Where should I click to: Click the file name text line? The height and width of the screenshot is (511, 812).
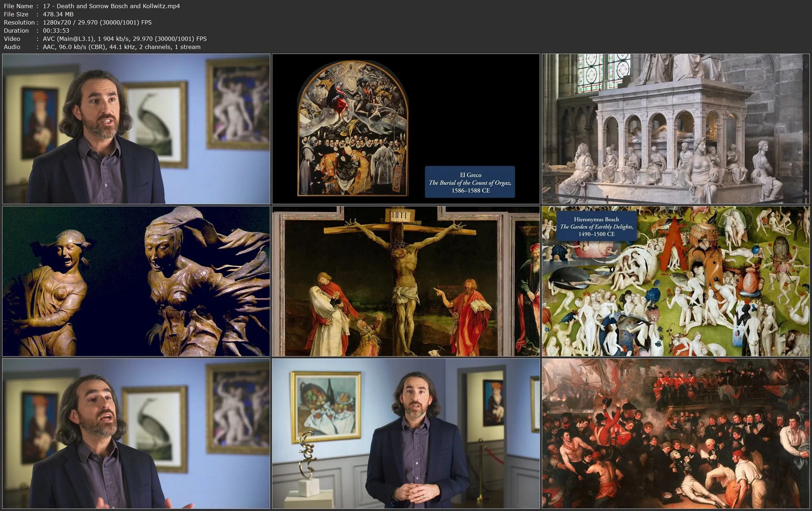point(111,6)
